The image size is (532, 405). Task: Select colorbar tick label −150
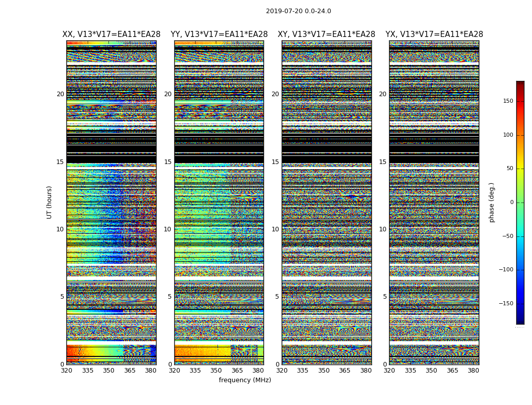pyautogui.click(x=506, y=303)
